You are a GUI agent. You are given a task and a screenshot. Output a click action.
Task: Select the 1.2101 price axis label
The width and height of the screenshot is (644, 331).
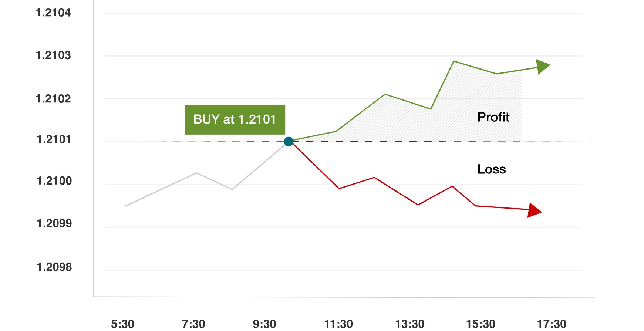point(54,139)
